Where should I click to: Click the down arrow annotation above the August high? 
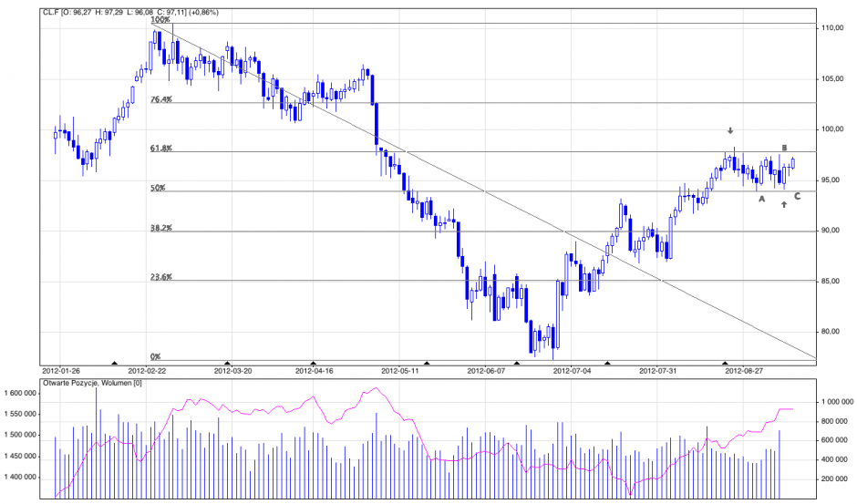730,131
